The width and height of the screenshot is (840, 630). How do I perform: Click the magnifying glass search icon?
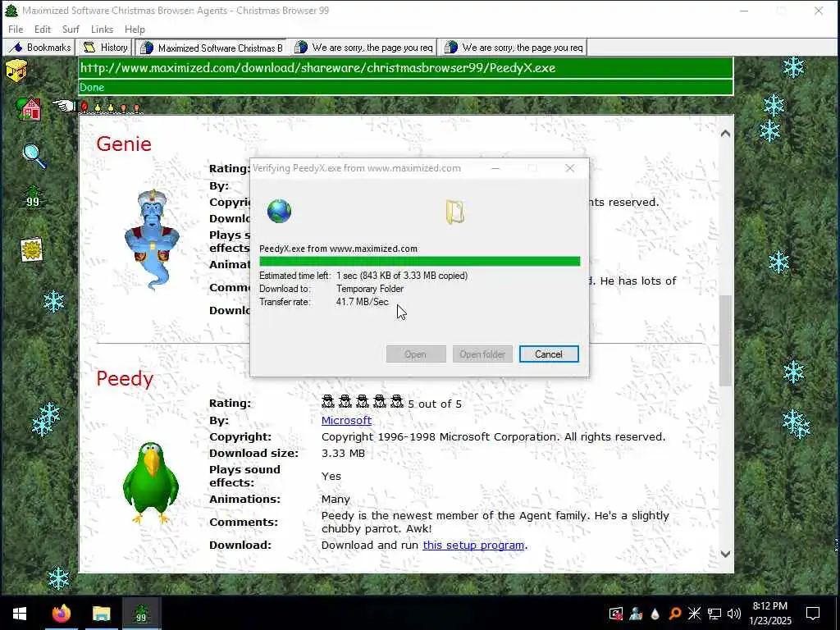point(34,157)
